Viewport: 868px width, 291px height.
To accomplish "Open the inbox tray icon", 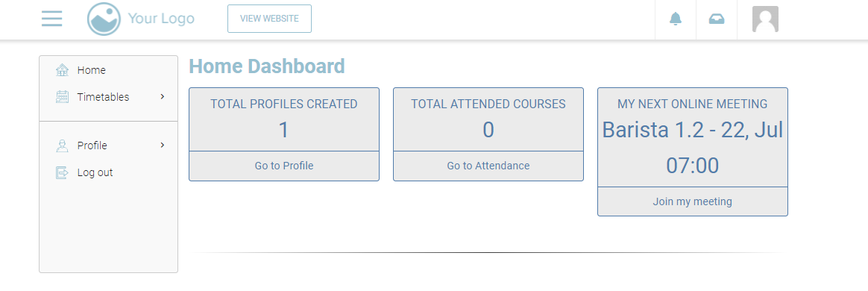I will pos(717,19).
